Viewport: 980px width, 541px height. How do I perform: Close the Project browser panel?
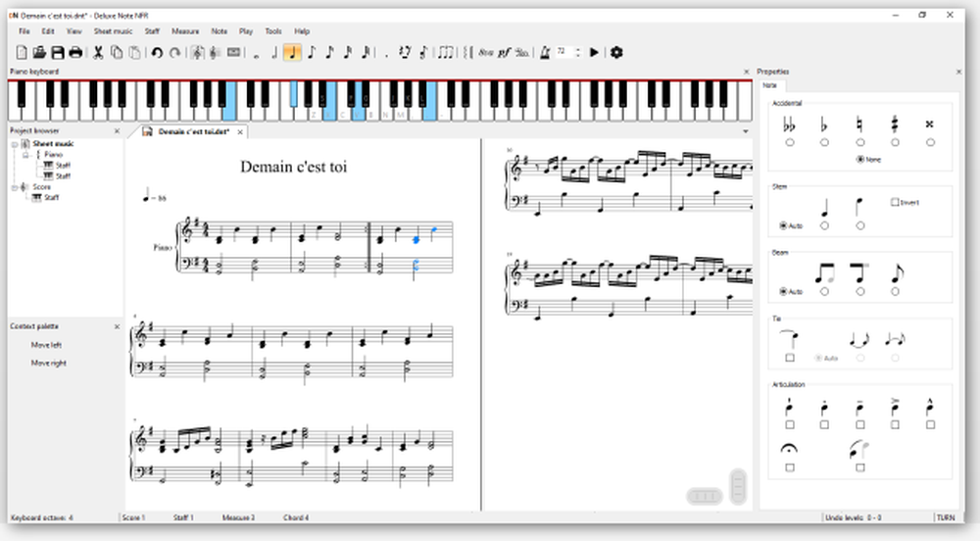tap(117, 131)
